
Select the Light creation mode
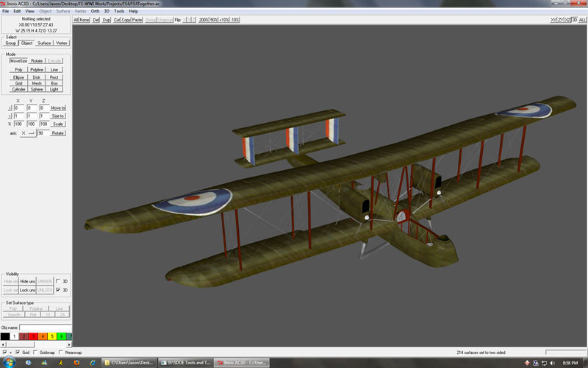tap(54, 89)
